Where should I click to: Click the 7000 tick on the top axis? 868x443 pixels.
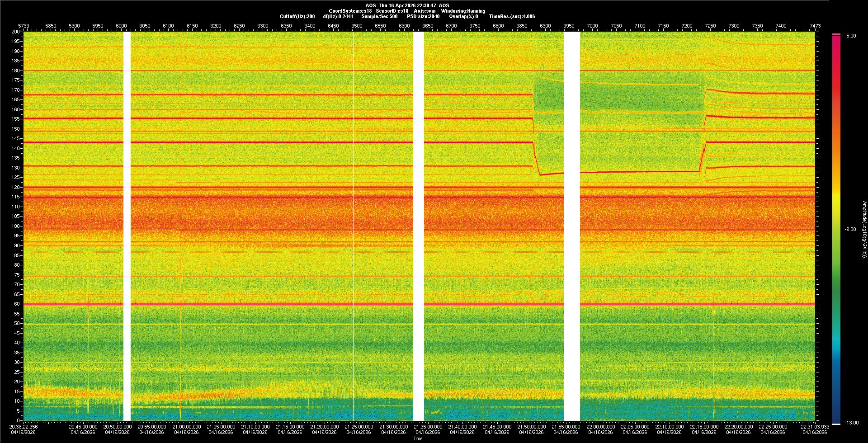coord(592,26)
